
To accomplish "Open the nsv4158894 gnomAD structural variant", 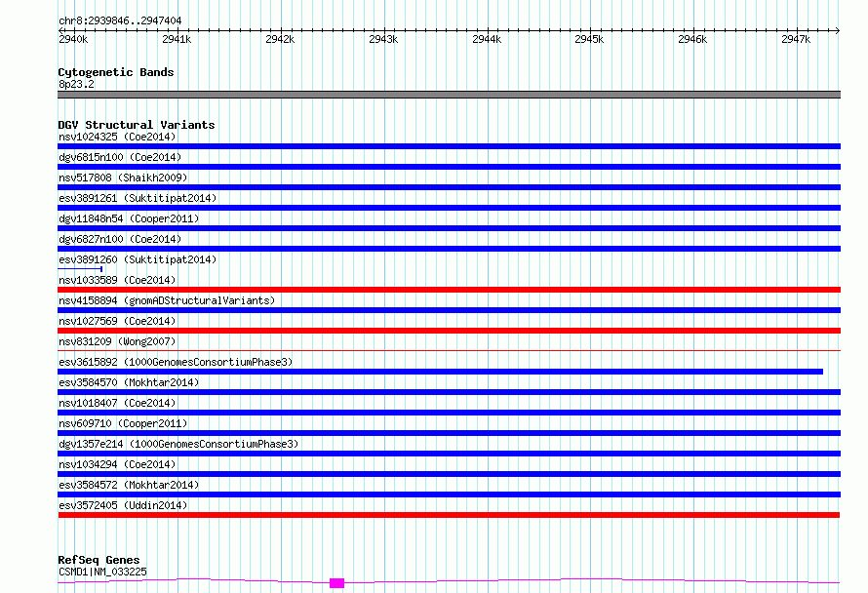I will point(166,300).
